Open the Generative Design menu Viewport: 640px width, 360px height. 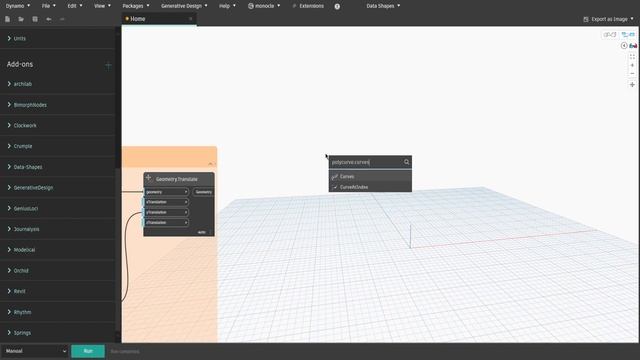(184, 6)
